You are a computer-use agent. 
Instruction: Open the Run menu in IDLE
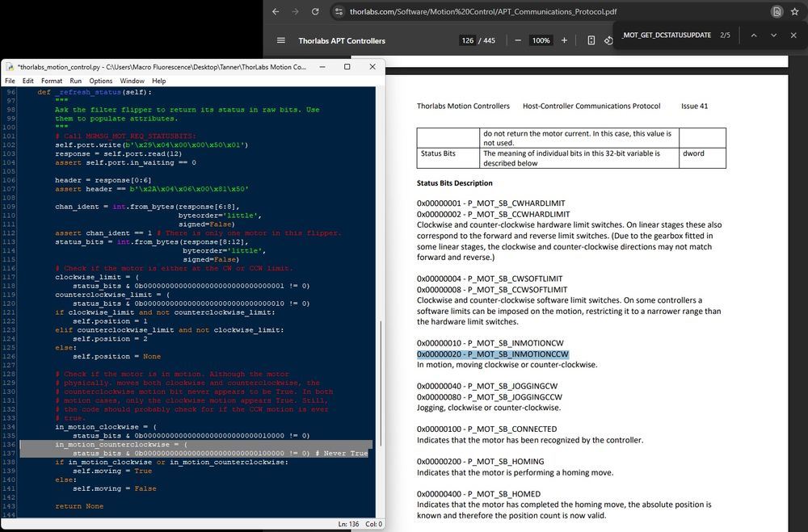pos(75,81)
